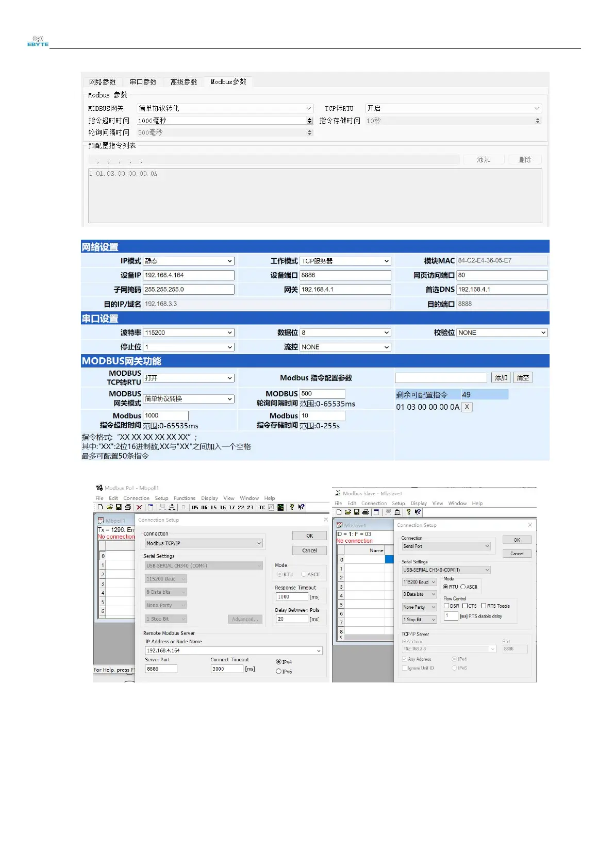The image size is (614, 868).
Task: Toggle Any Address checkbox in Modbus Slave
Action: tap(404, 659)
